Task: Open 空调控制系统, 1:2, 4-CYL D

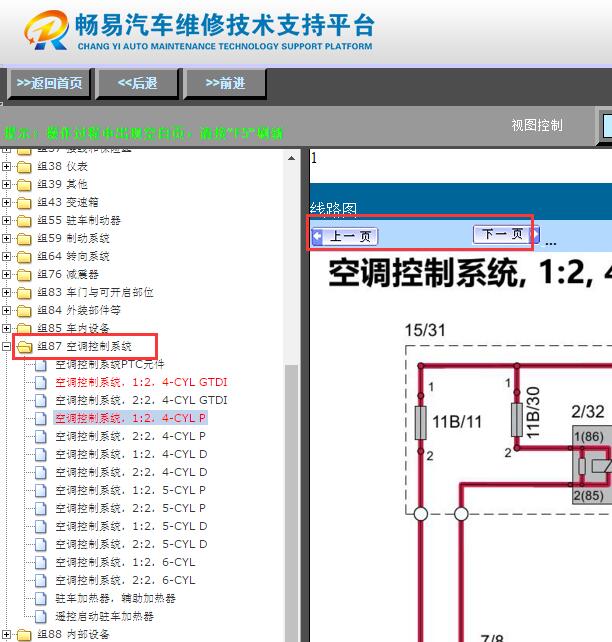Action: [131, 454]
